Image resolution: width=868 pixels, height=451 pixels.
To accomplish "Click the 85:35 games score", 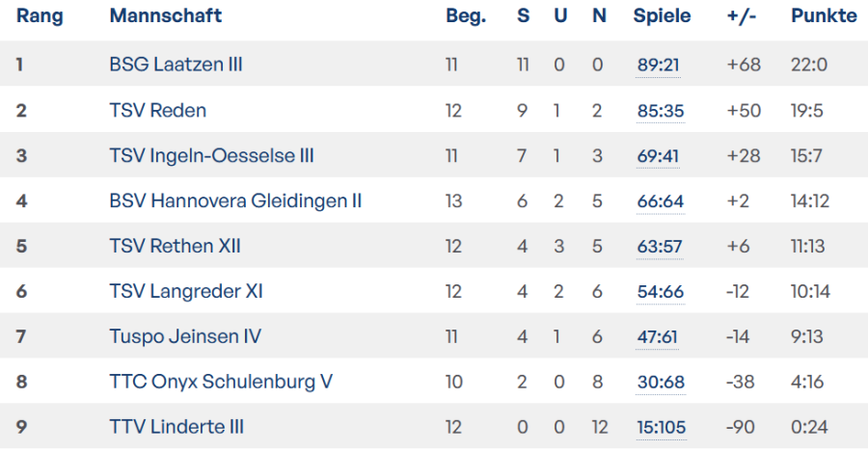I will point(661,111).
